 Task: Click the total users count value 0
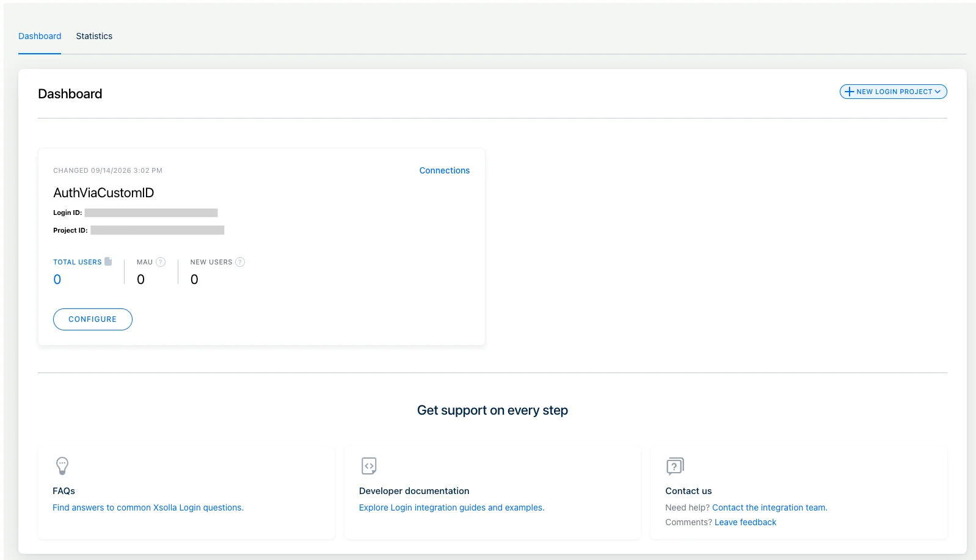click(x=57, y=280)
